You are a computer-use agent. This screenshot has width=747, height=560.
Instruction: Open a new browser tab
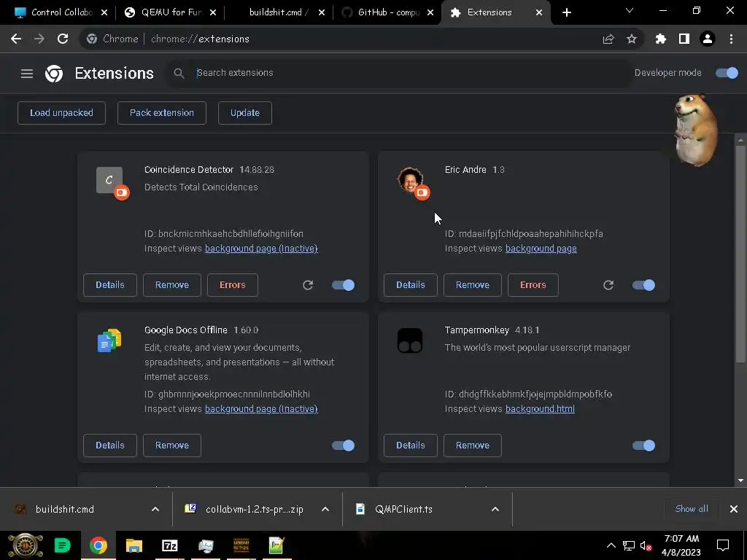pos(566,12)
